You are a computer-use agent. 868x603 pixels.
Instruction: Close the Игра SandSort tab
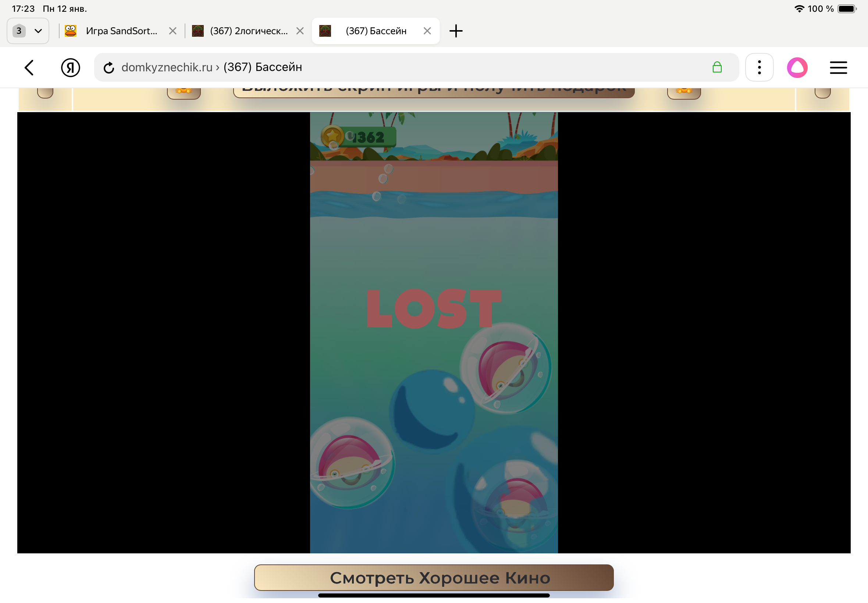pos(173,31)
